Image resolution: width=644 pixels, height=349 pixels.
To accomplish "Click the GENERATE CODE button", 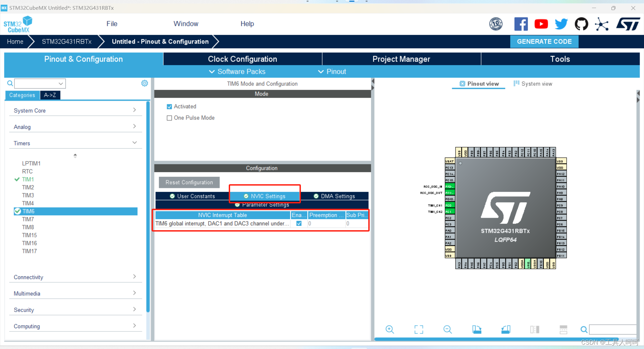I will click(x=544, y=42).
